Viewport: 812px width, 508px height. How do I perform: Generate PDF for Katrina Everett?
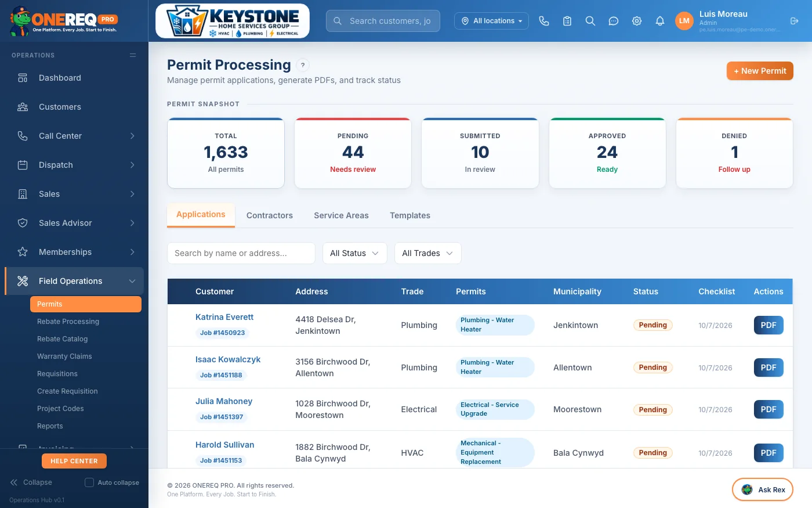768,325
